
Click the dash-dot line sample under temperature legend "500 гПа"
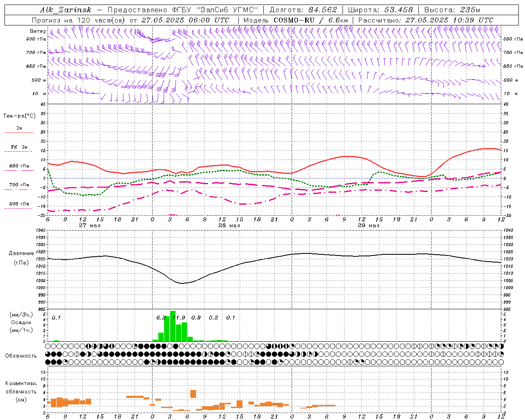pos(18,209)
